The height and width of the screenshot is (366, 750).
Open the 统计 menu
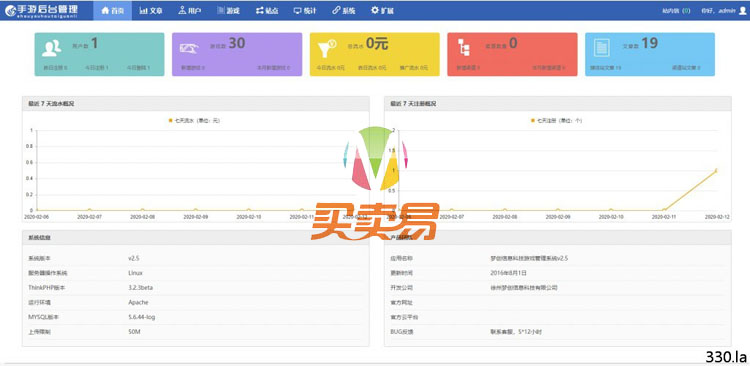305,11
